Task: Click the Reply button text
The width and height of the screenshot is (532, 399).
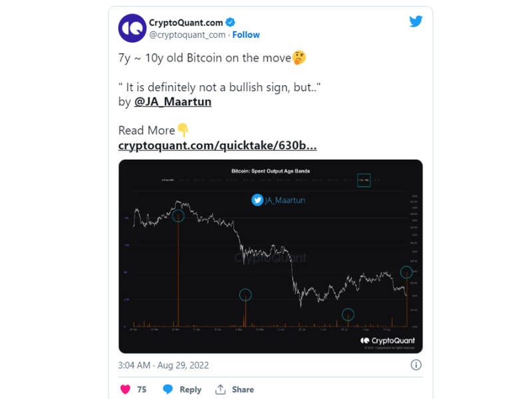Action: (190, 390)
